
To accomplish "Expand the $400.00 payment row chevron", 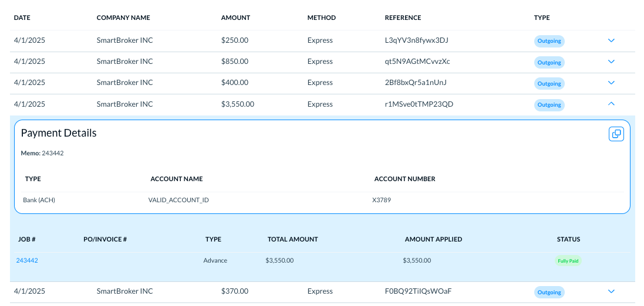I will click(x=611, y=83).
